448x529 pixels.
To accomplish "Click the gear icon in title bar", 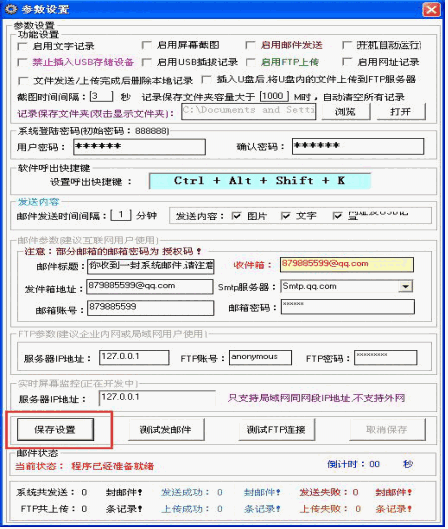I will 10,9.
